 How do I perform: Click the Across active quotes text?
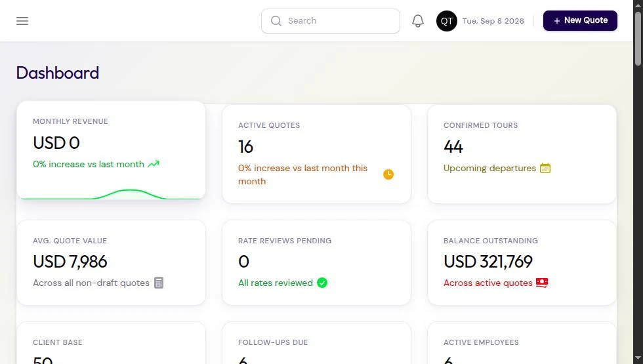pyautogui.click(x=488, y=283)
